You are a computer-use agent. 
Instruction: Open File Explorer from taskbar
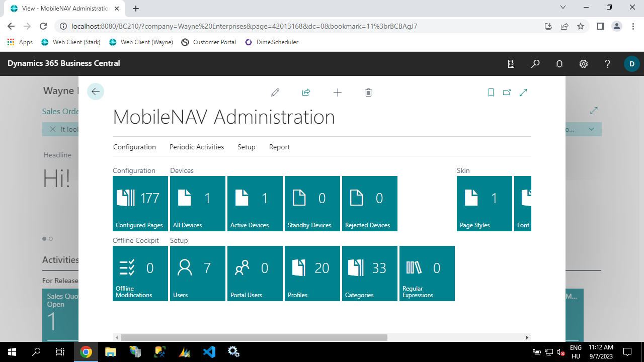coord(111,352)
